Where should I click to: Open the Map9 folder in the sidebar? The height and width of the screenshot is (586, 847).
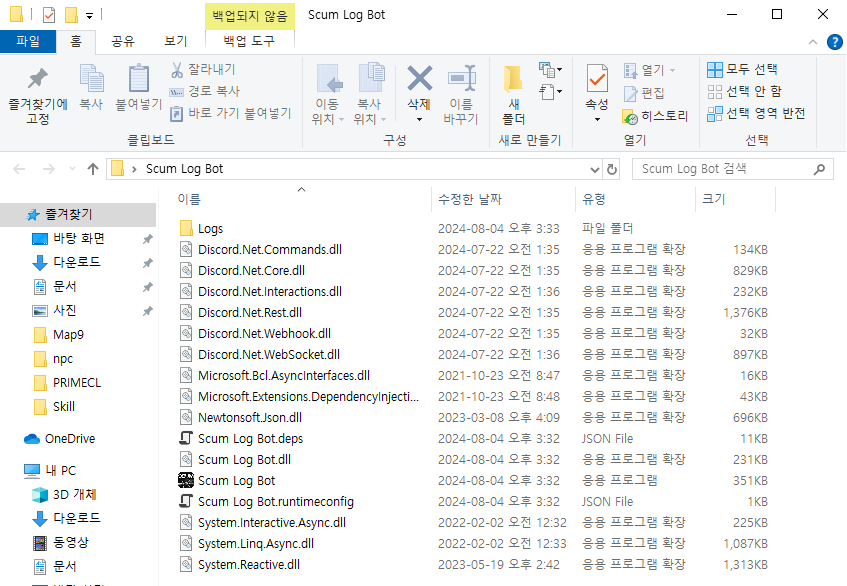pyautogui.click(x=68, y=334)
